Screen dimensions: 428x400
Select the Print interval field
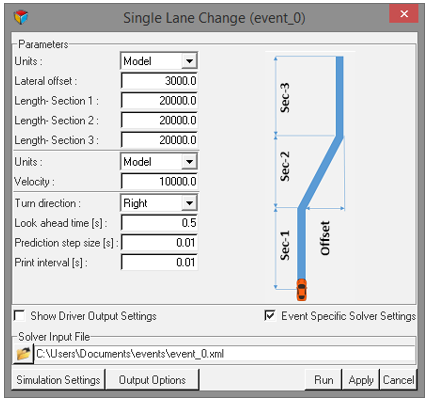click(159, 262)
